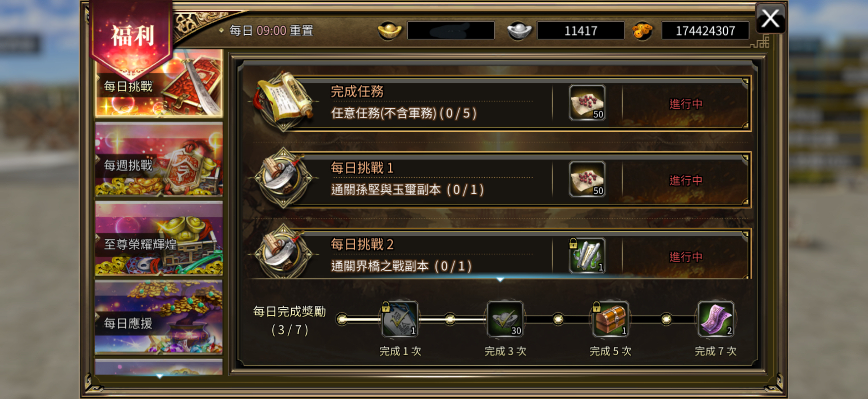Tap the 每日挑戰 1 sword emblem icon

click(x=283, y=178)
